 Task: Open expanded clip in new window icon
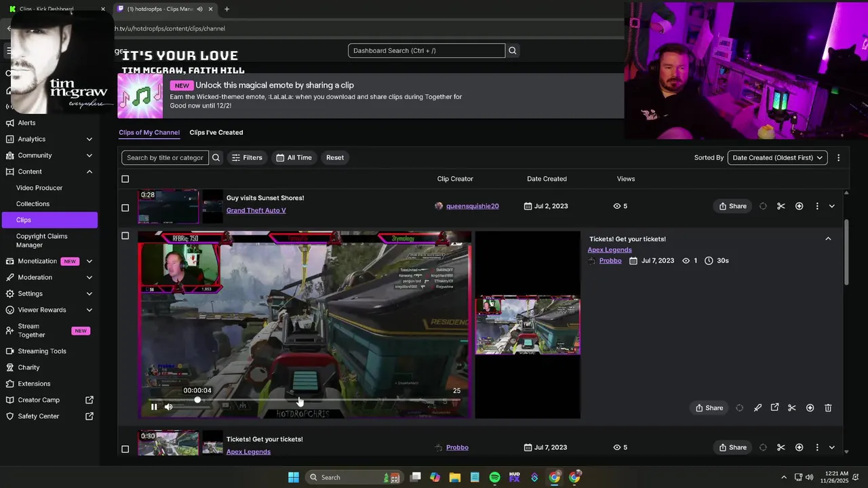coord(774,407)
